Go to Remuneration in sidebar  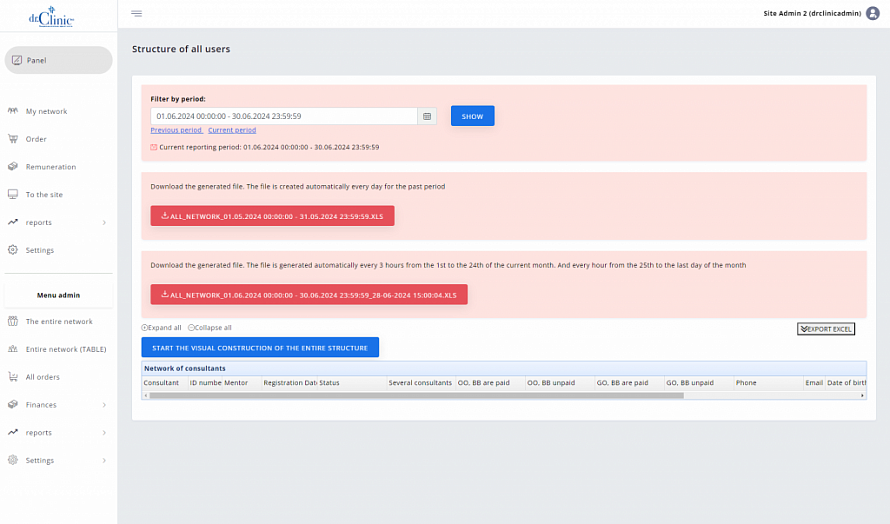point(50,167)
